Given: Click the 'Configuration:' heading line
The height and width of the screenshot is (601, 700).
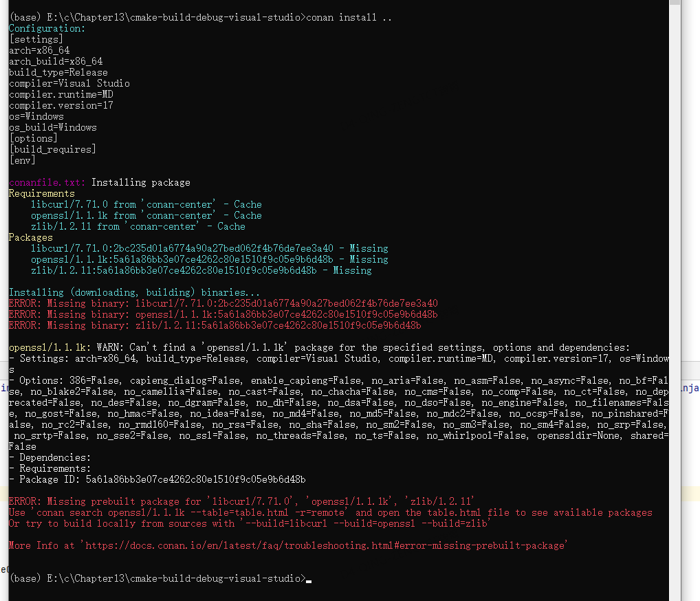Looking at the screenshot, I should tap(47, 28).
